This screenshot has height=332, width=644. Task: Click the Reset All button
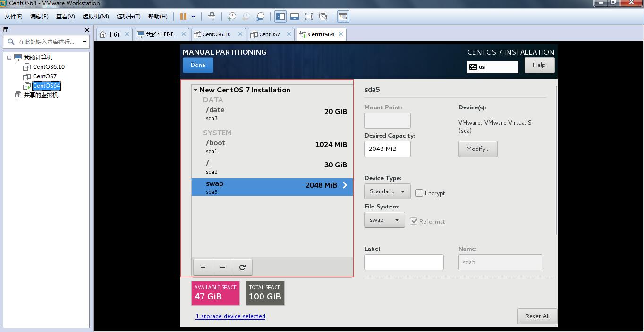point(537,316)
